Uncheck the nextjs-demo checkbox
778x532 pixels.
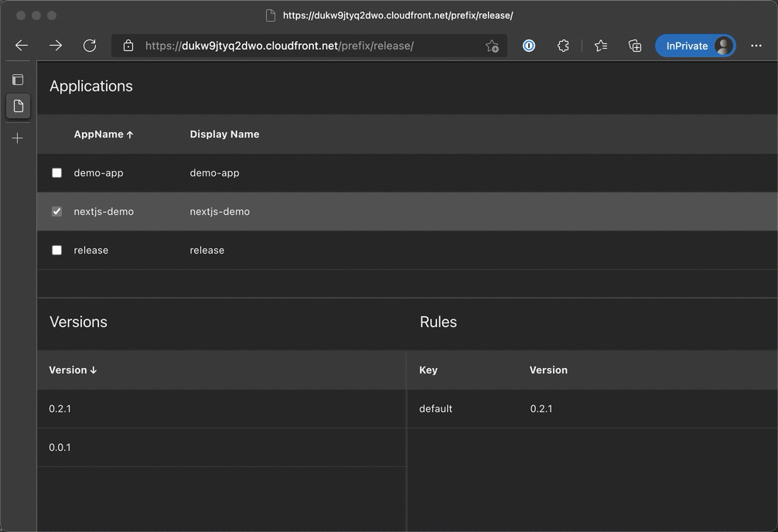click(56, 211)
